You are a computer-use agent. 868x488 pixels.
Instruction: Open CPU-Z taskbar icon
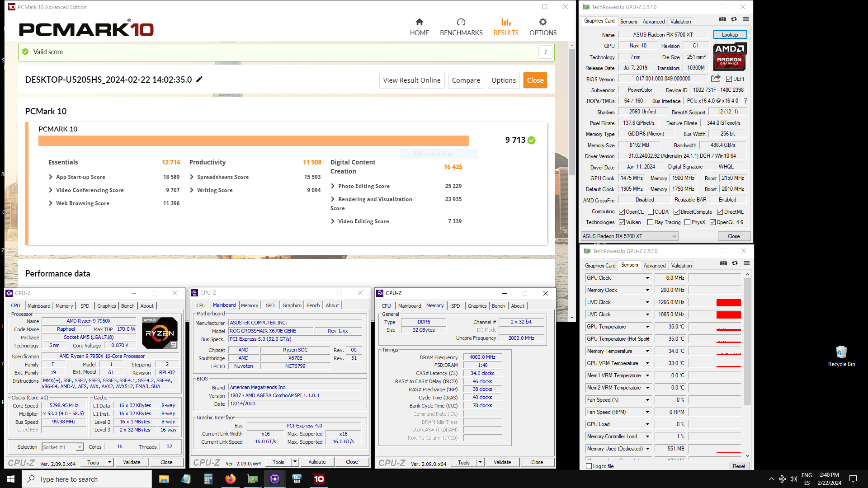[x=275, y=479]
